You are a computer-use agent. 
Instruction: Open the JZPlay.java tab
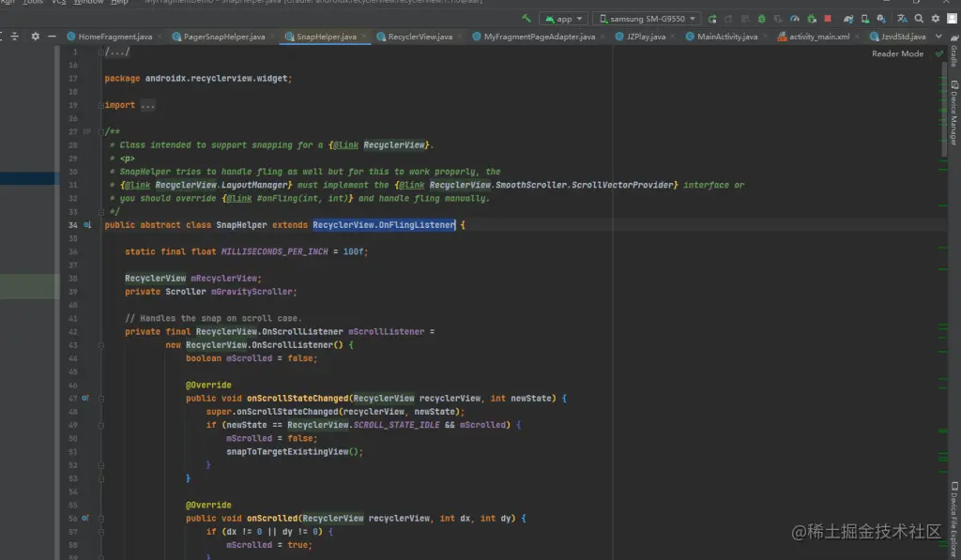pyautogui.click(x=646, y=37)
